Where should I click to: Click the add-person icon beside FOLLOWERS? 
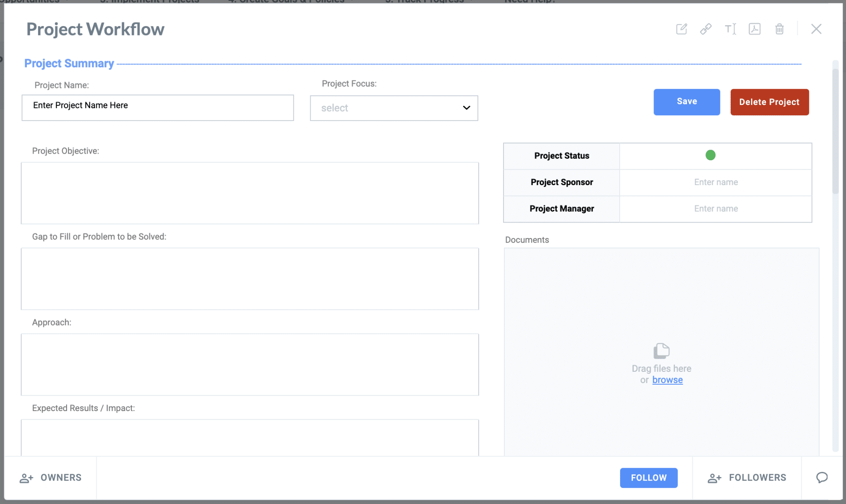pyautogui.click(x=714, y=478)
